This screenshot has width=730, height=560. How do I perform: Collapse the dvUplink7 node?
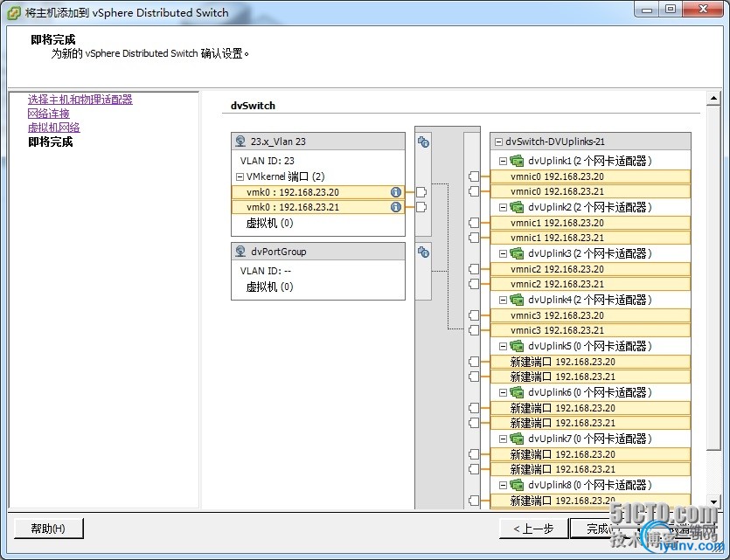coord(503,439)
